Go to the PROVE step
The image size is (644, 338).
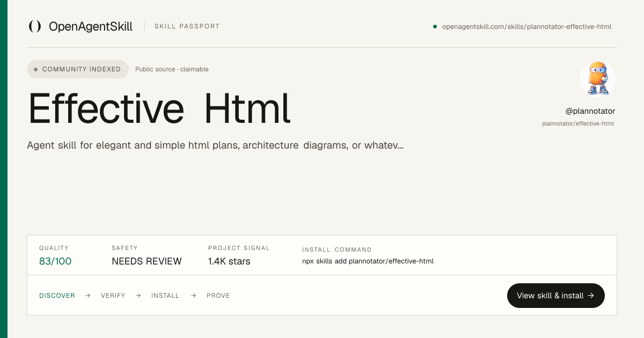(218, 296)
